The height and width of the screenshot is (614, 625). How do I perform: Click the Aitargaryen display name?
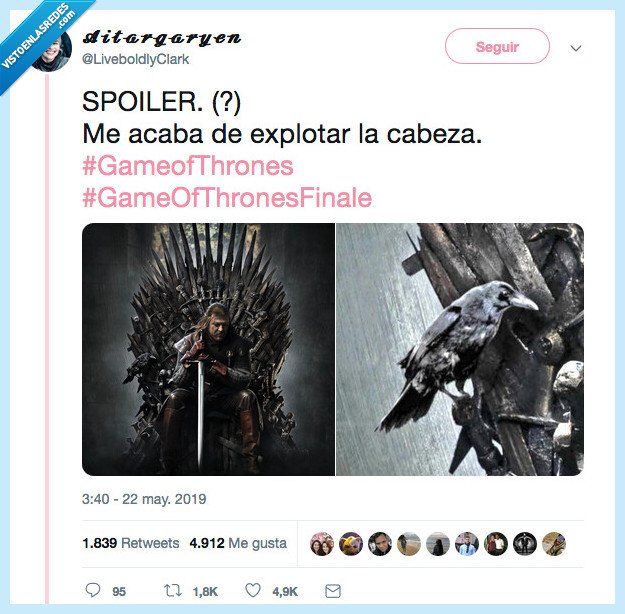click(x=161, y=38)
